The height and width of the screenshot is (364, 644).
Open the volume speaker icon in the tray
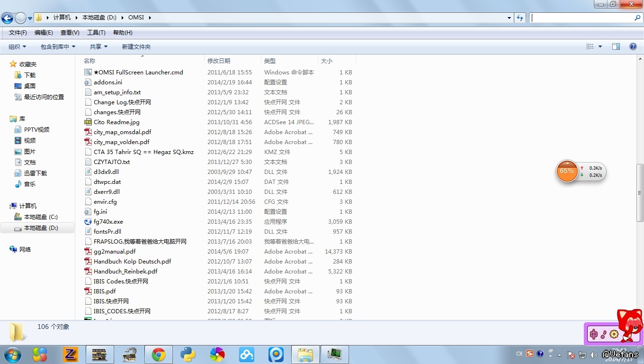593,355
